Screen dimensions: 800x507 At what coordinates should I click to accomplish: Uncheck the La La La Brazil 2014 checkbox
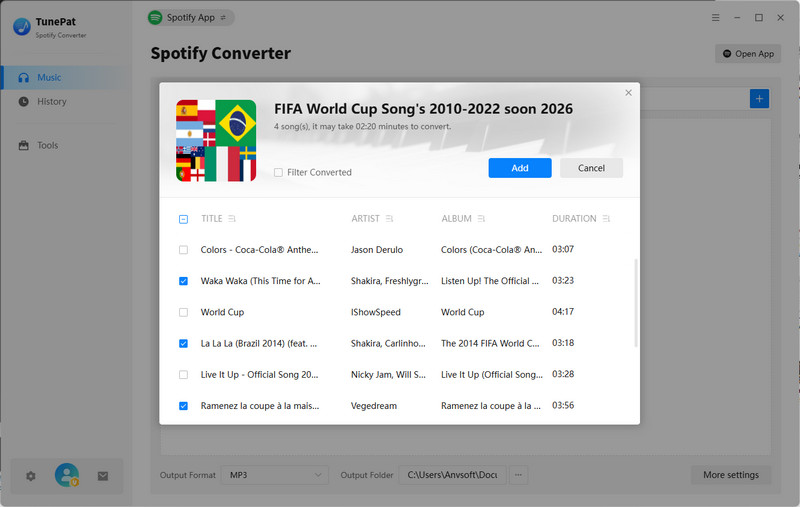click(x=183, y=343)
